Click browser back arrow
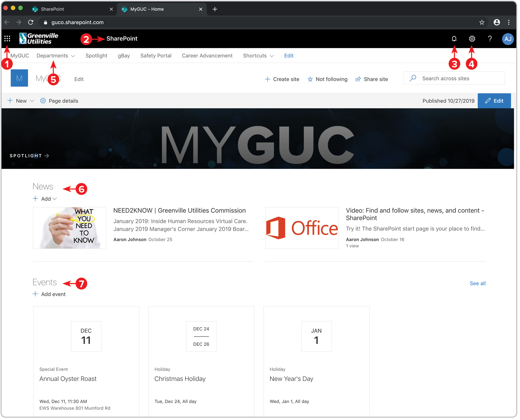This screenshot has height=420, width=520. pos(7,22)
